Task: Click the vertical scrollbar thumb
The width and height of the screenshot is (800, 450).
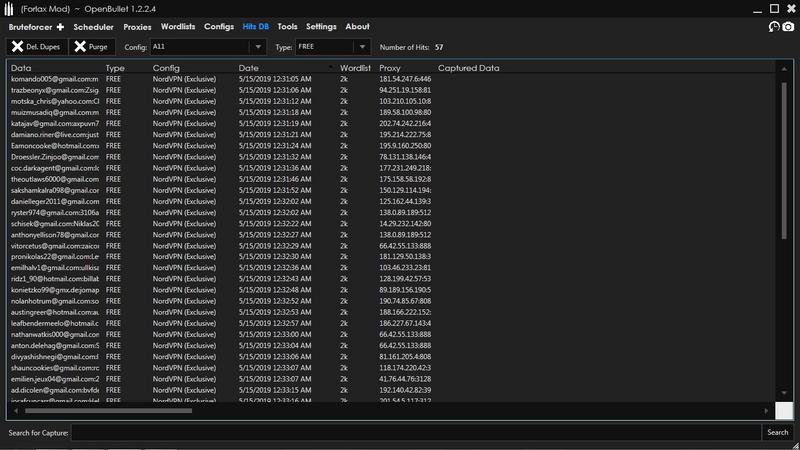Action: pos(784,160)
